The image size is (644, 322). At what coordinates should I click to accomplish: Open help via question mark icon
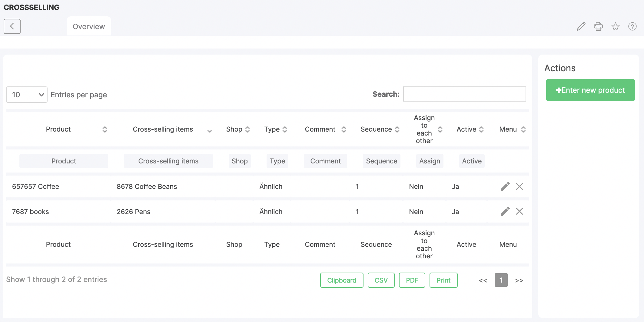click(632, 27)
